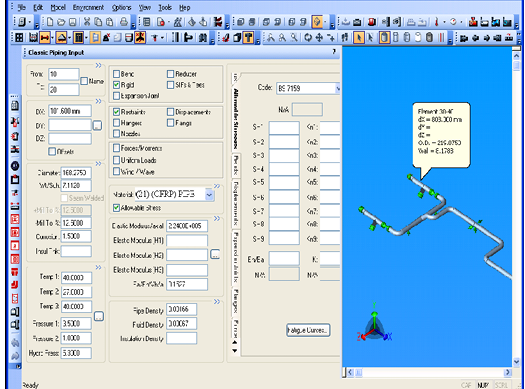Uncheck the Rigid checkbox
The width and height of the screenshot is (525, 389).
117,85
